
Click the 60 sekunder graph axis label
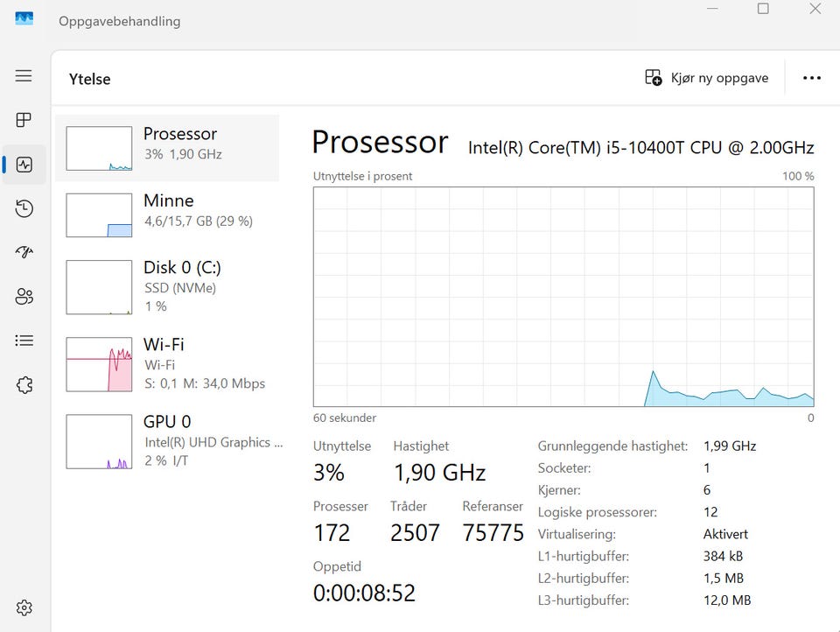pyautogui.click(x=345, y=418)
